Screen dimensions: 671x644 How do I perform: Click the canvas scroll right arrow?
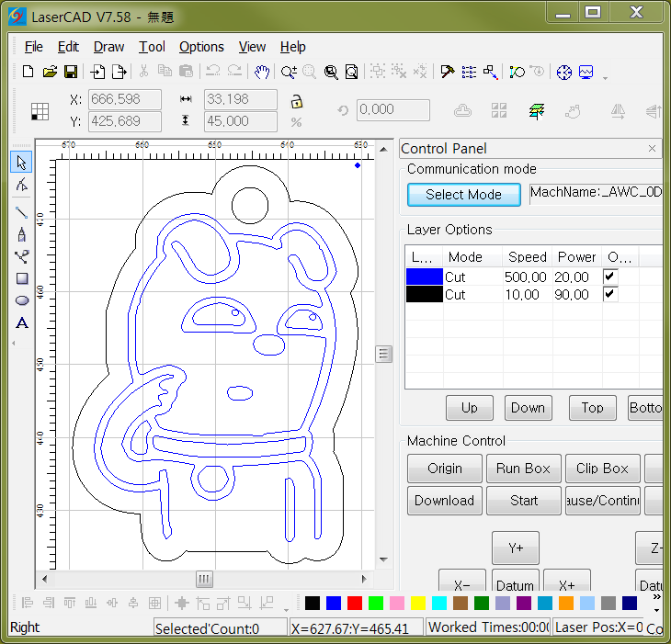tap(364, 579)
